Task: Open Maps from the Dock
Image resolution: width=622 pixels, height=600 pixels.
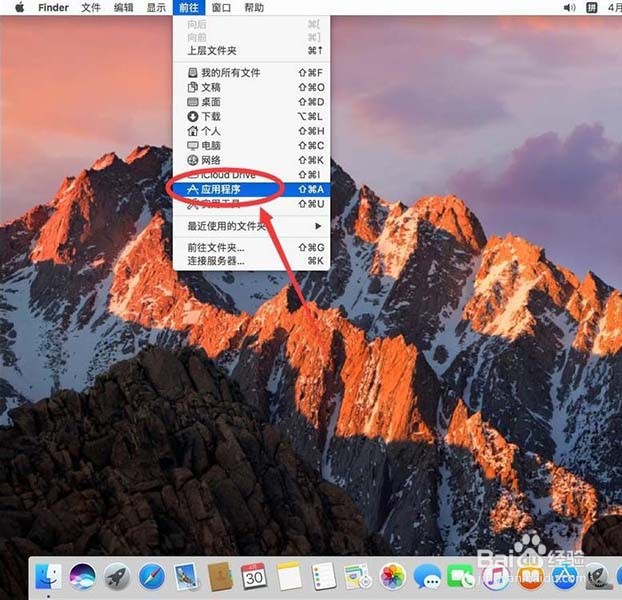Action: coord(357,576)
